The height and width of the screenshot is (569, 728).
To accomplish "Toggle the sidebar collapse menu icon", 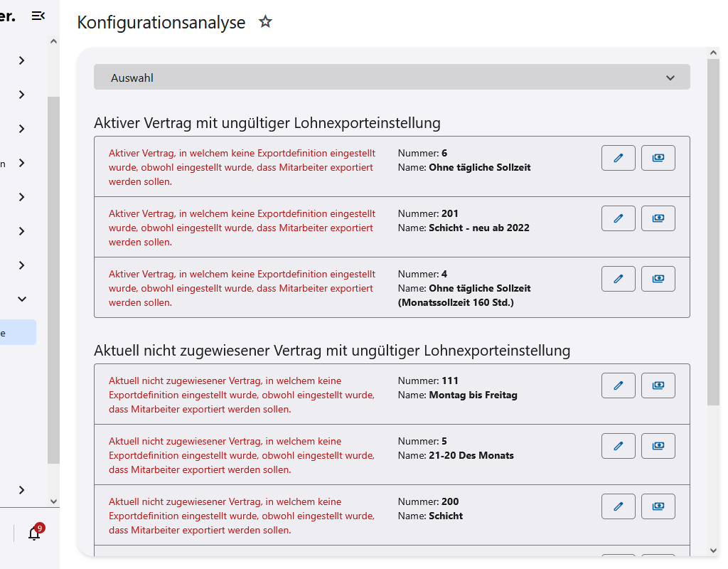I will 38,16.
